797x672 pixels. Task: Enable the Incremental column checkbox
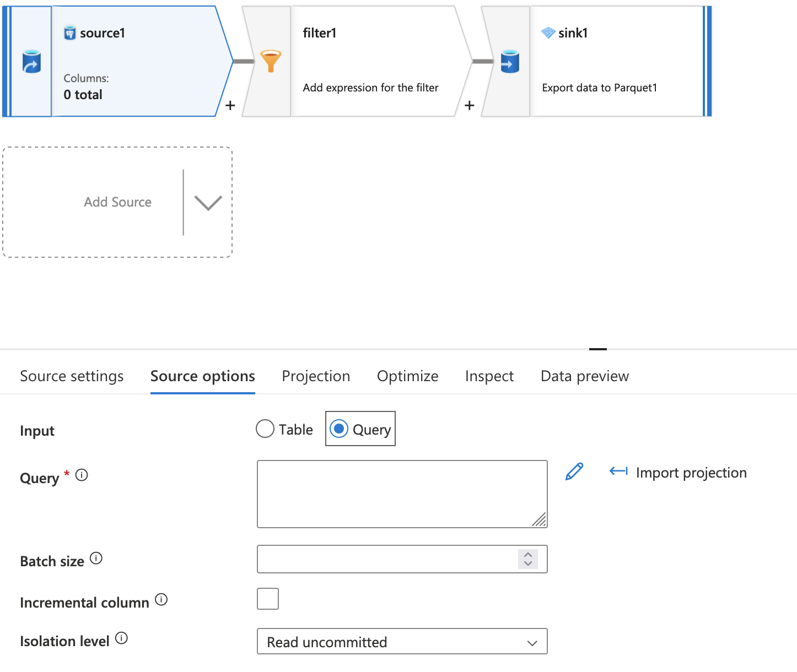click(x=268, y=599)
